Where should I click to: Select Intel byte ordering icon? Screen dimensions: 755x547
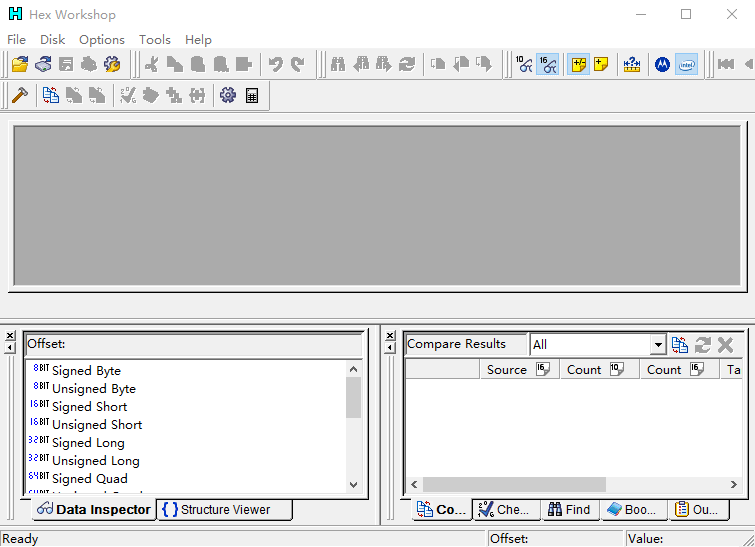(x=687, y=64)
